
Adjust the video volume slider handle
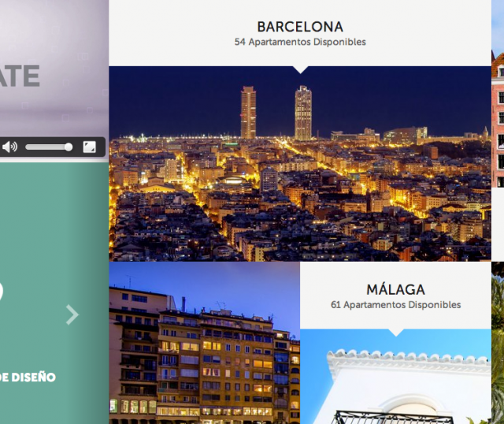(x=69, y=147)
